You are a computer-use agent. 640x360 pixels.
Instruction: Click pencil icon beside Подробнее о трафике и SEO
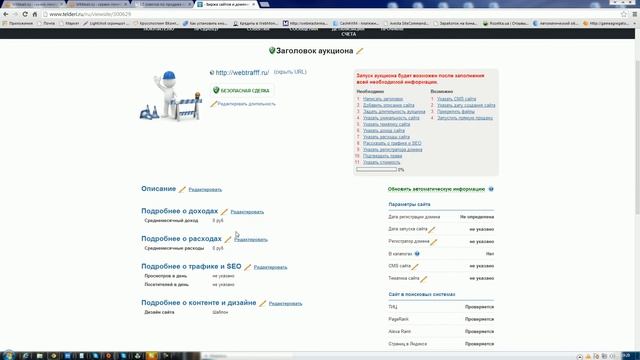[247, 267]
